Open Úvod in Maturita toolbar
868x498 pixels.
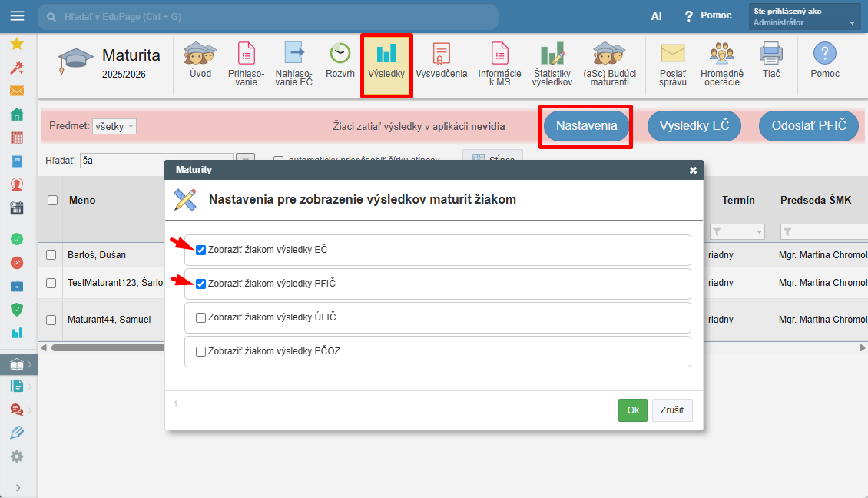(200, 61)
